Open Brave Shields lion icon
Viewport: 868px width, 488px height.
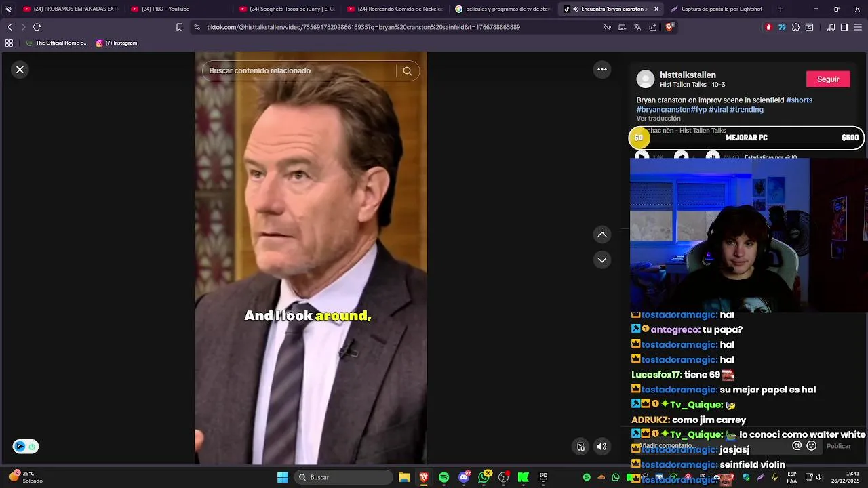pyautogui.click(x=669, y=27)
